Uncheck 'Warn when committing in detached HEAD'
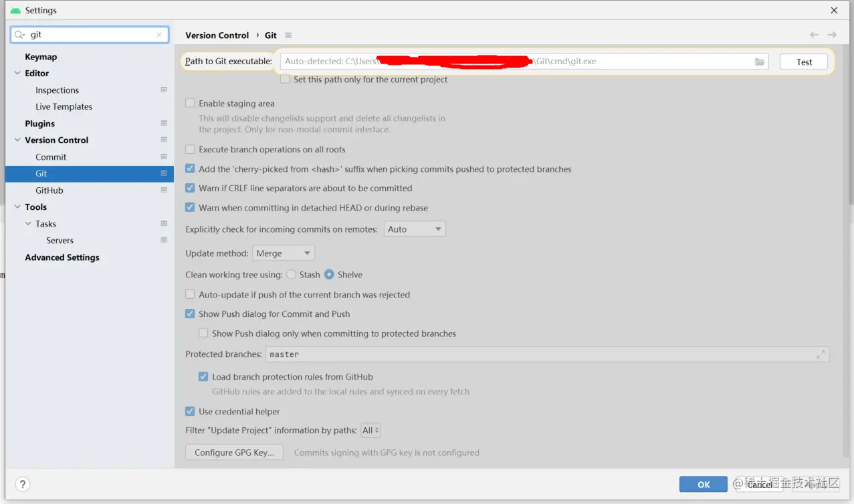The image size is (854, 504). pos(190,208)
